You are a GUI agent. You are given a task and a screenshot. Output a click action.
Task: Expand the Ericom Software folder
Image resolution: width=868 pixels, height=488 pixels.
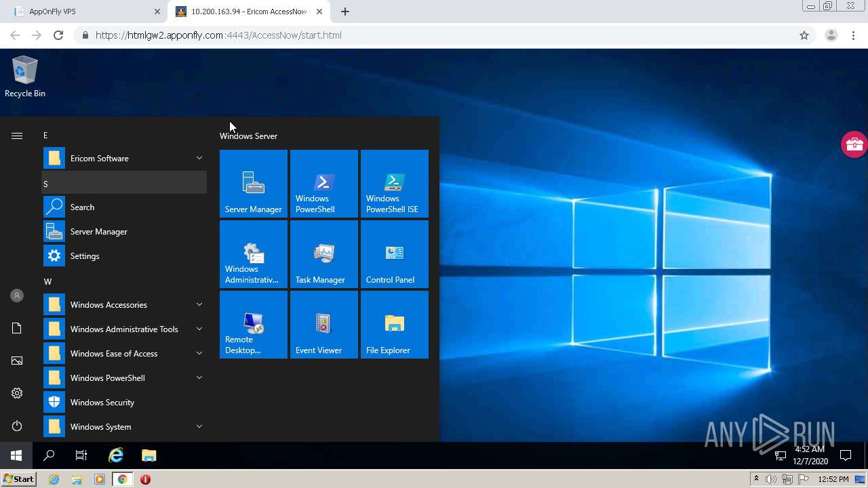pyautogui.click(x=125, y=159)
